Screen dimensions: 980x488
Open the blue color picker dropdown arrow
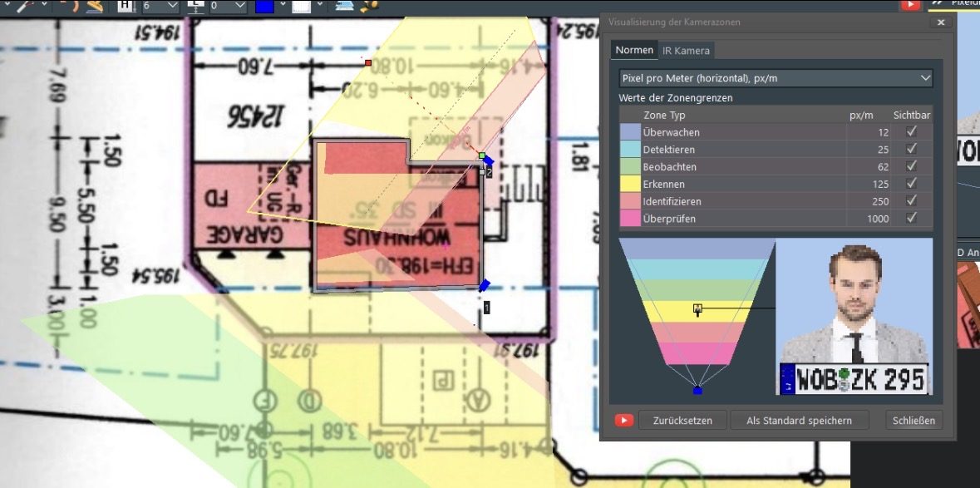pyautogui.click(x=283, y=6)
